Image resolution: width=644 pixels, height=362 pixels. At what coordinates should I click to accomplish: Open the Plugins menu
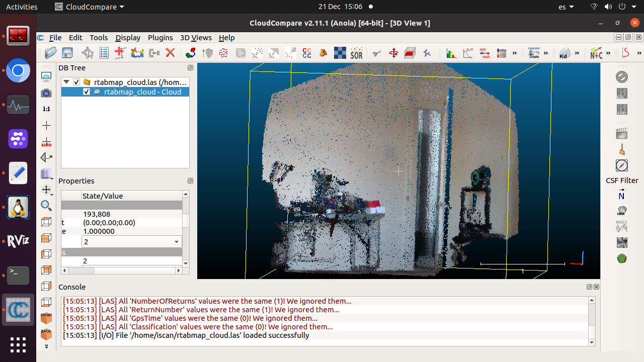(x=160, y=38)
